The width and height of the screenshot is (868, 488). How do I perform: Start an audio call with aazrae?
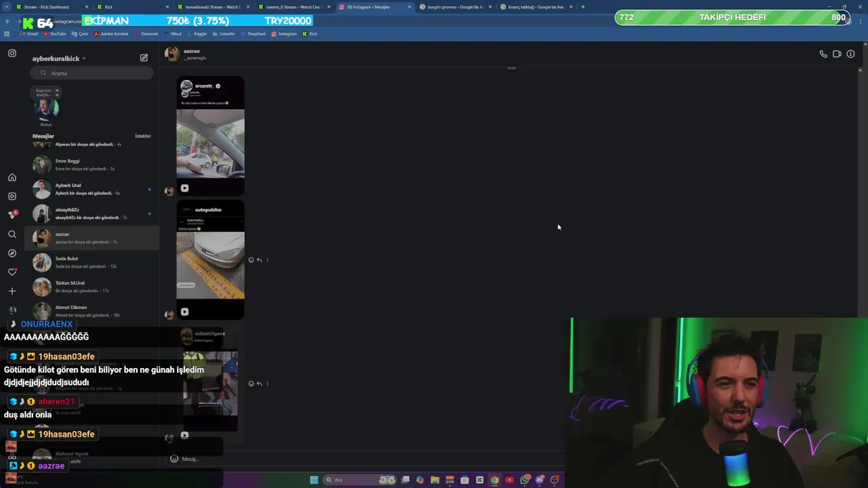(x=823, y=54)
